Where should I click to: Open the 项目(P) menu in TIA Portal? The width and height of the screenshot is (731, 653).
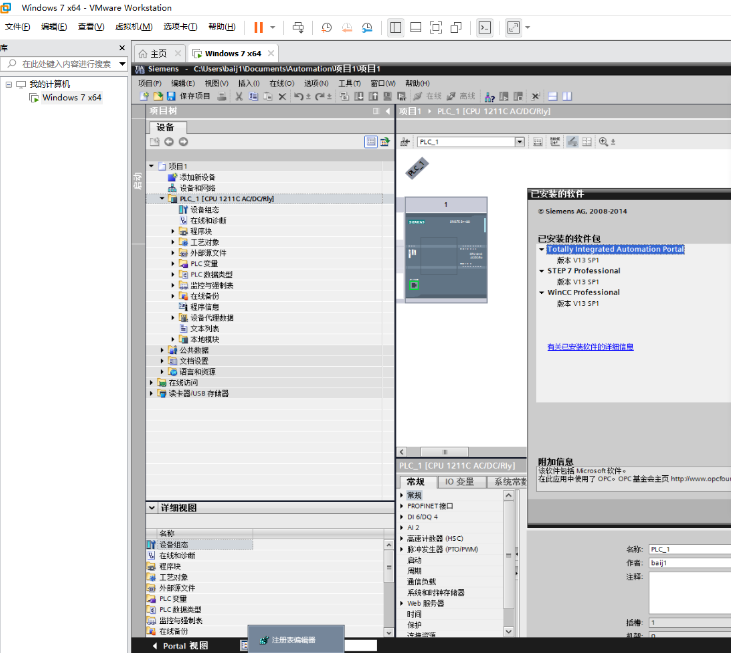[150, 83]
